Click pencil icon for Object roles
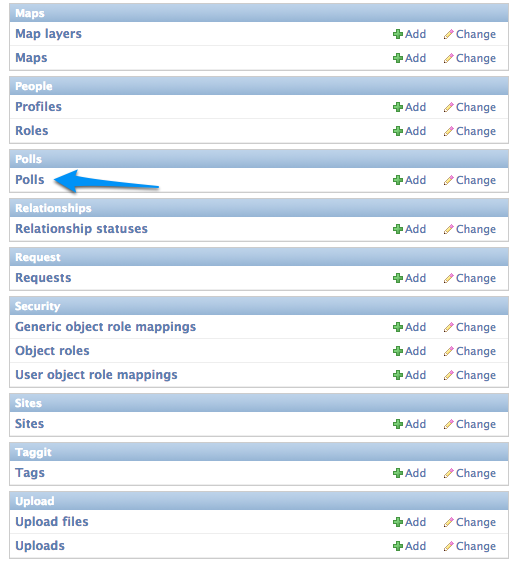The image size is (522, 574). [449, 351]
